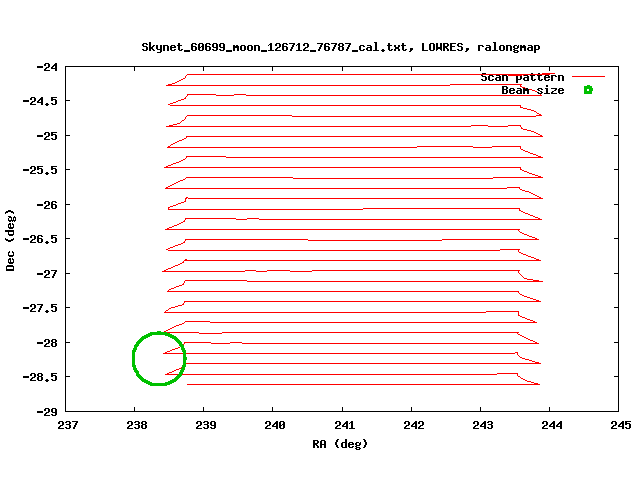
Task: Click the plot title Skynet_60699_moon text
Action: [341, 47]
